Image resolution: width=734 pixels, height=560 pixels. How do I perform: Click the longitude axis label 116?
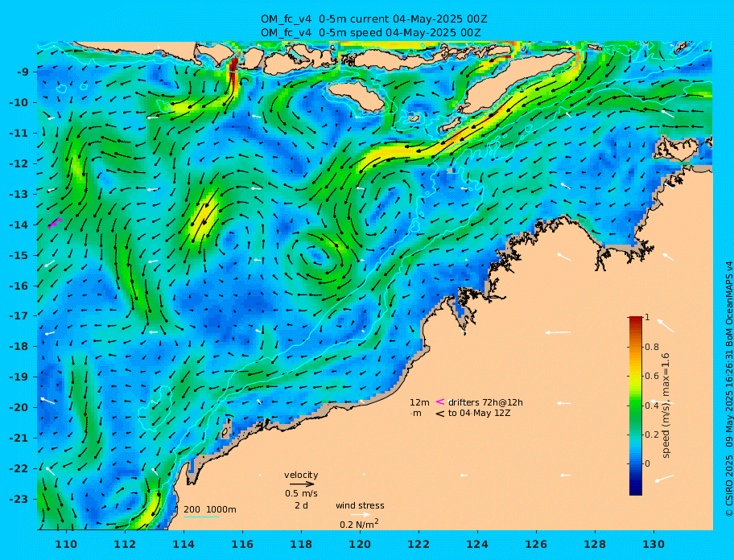tap(242, 545)
